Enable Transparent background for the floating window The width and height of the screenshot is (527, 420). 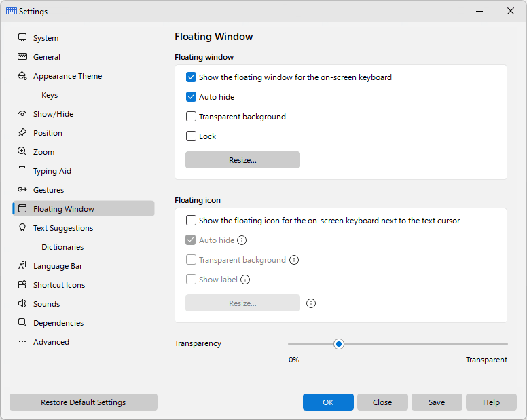click(x=191, y=117)
